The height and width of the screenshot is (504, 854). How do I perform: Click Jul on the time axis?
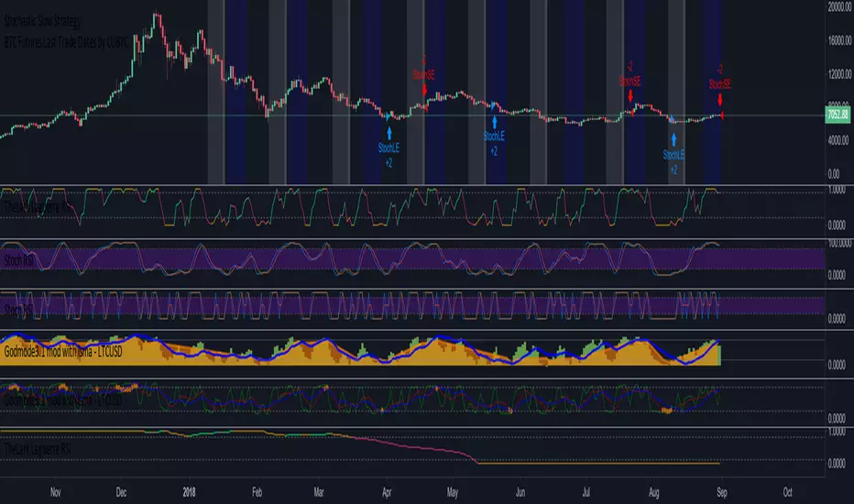586,493
